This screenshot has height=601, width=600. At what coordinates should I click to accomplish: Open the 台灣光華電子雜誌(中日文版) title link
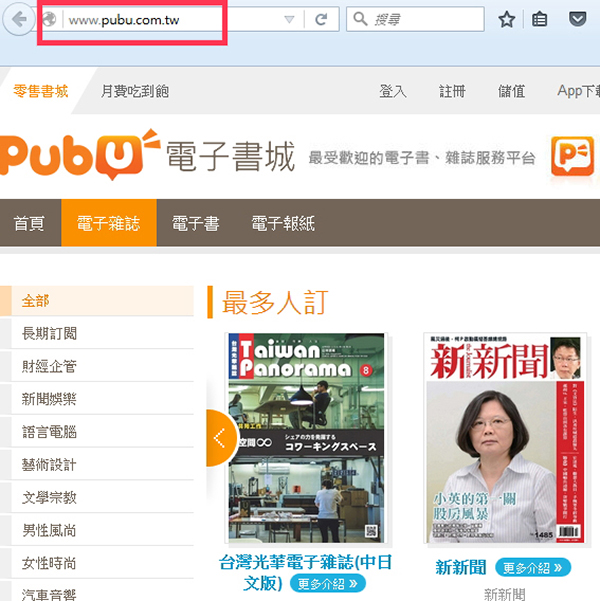[x=306, y=573]
